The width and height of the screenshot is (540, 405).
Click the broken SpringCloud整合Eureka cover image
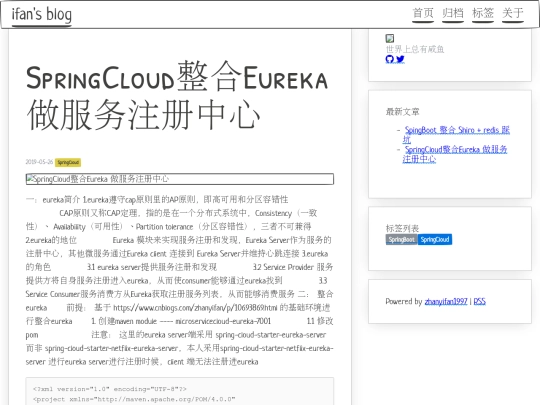(179, 179)
